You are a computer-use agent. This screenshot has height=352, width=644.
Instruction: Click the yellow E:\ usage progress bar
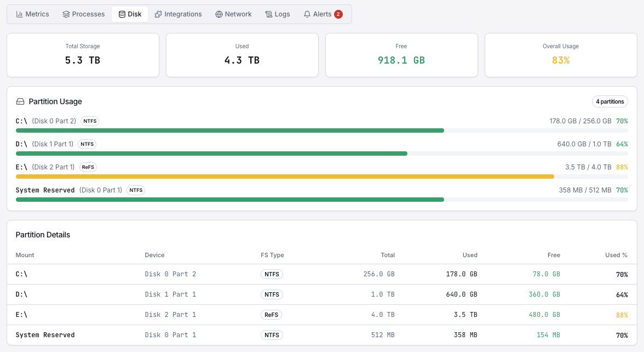coord(285,177)
